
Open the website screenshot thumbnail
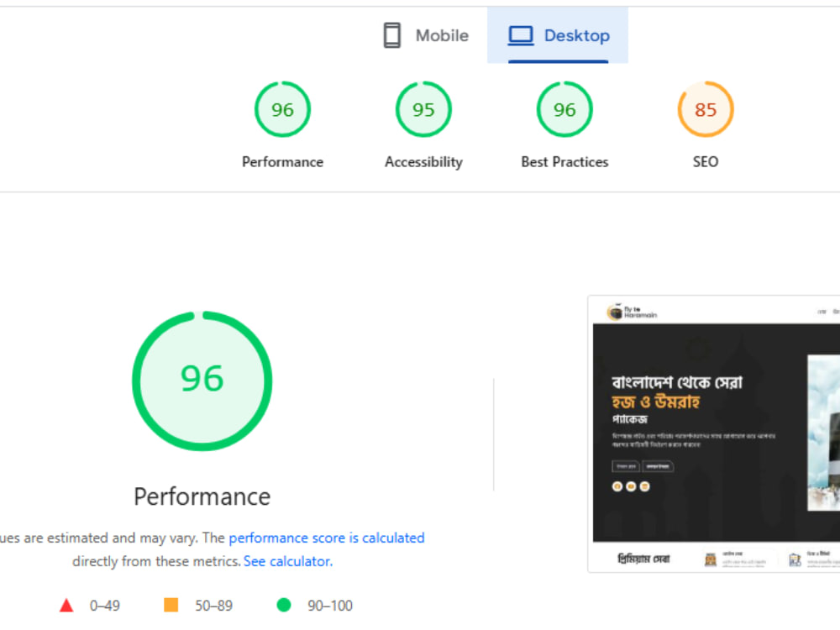coord(714,434)
